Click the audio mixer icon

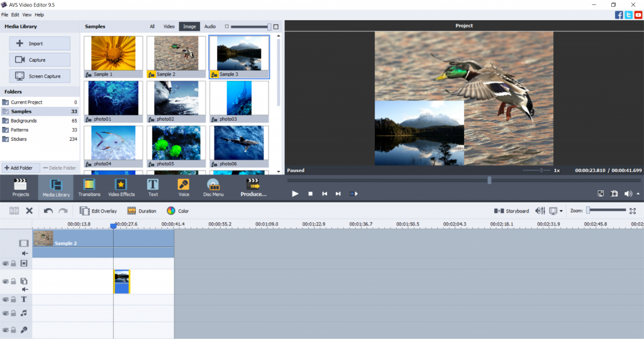[x=540, y=211]
